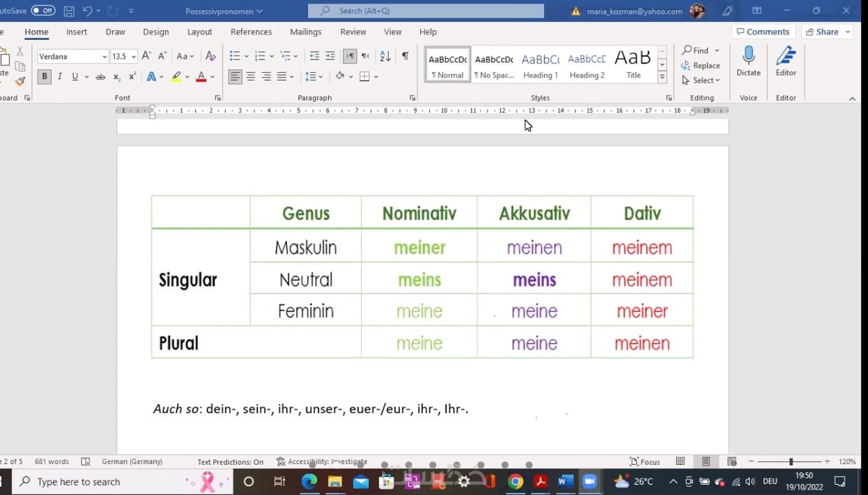Center align text icon

click(251, 77)
